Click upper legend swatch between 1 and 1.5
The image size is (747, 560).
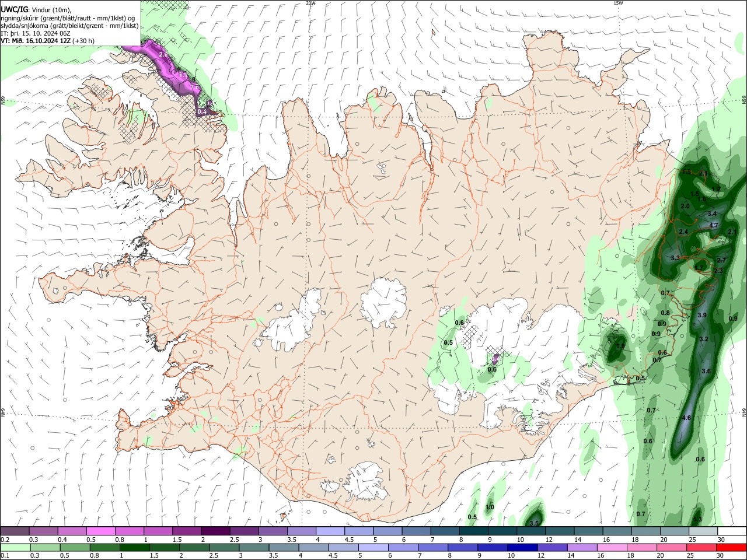point(158,531)
